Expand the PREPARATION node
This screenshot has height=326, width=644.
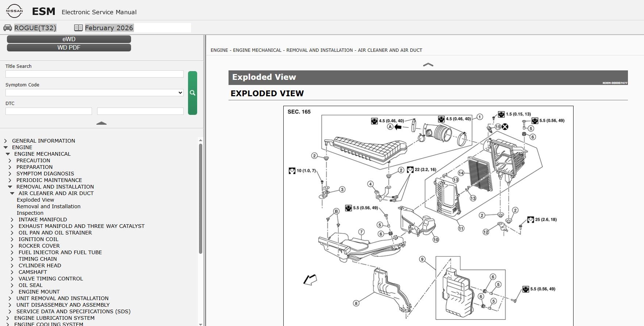pyautogui.click(x=10, y=167)
